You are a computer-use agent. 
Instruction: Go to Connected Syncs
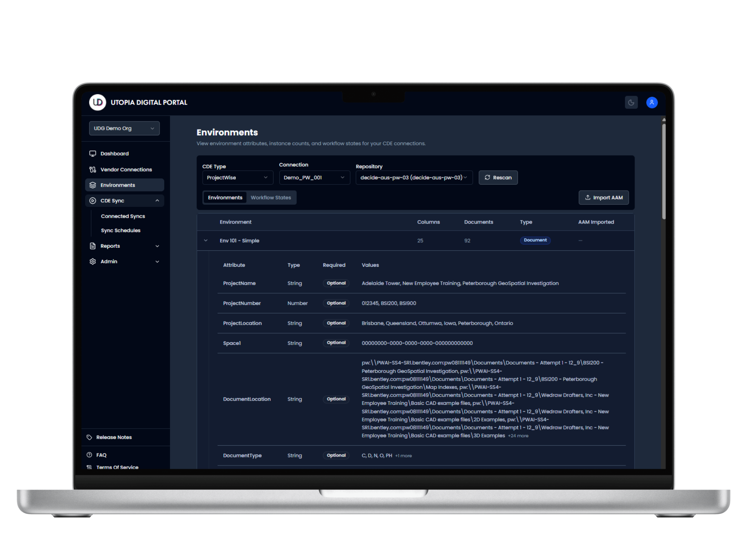123,216
